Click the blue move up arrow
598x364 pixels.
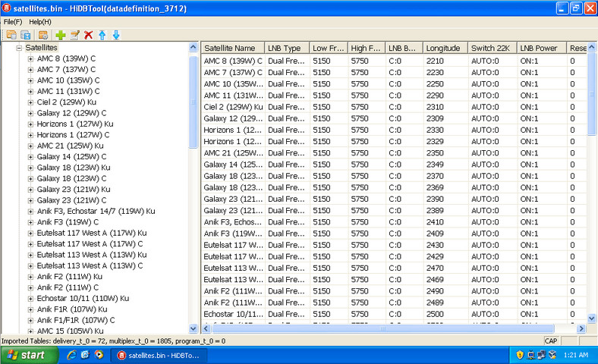click(102, 35)
